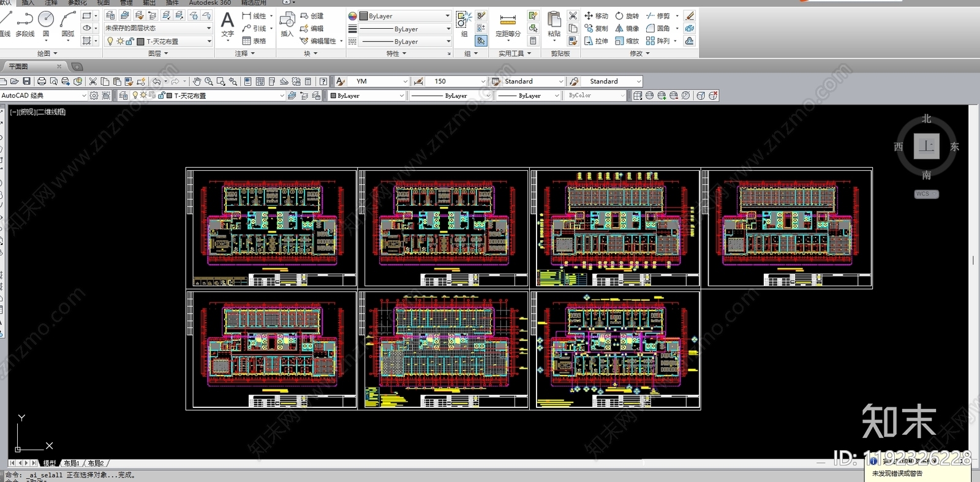This screenshot has width=980, height=482.
Task: Click the ViewCube top face (上)
Action: [x=926, y=146]
